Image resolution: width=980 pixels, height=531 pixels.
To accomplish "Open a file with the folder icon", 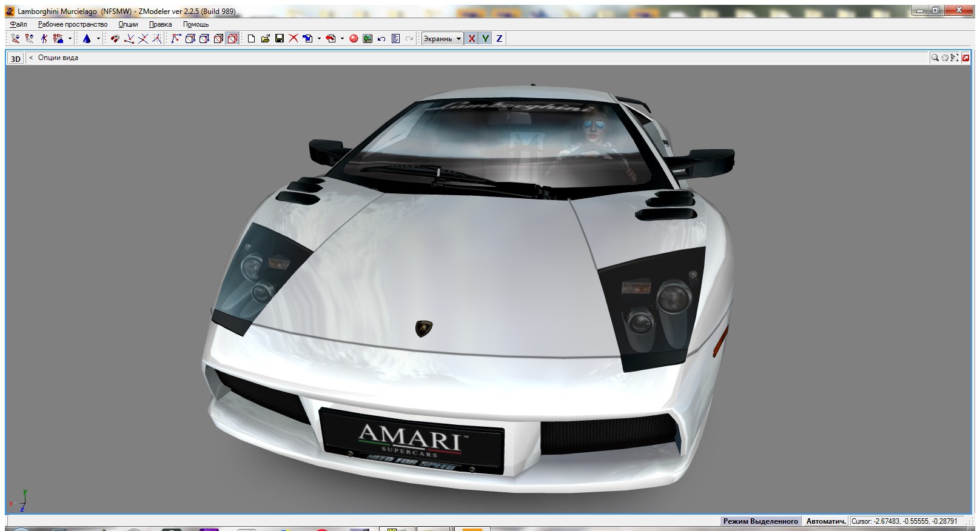I will (265, 39).
